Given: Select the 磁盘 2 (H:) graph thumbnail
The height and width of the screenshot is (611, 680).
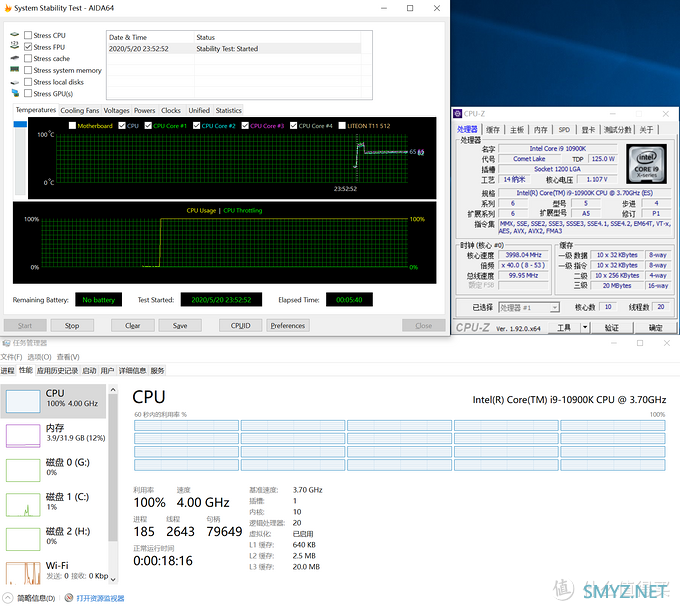Looking at the screenshot, I should (23, 539).
